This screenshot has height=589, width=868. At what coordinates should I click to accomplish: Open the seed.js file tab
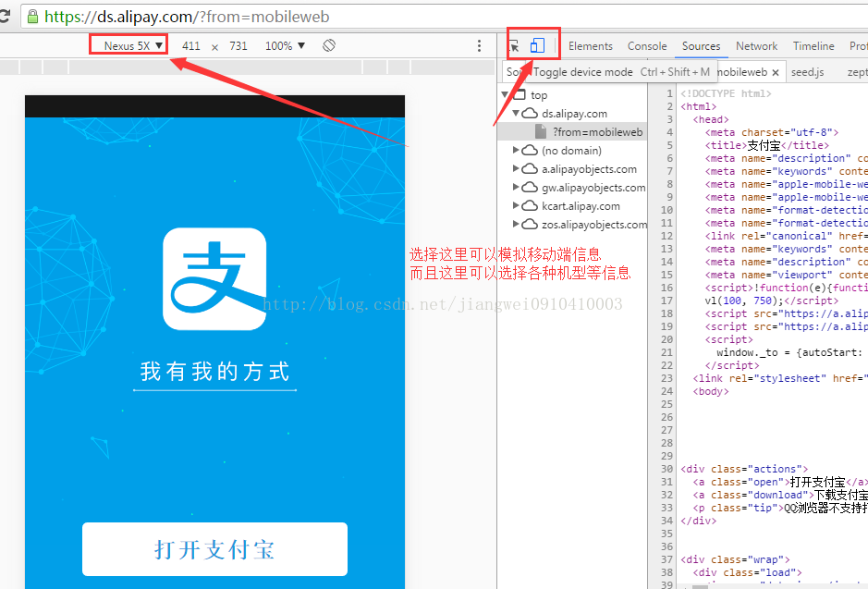coord(807,72)
